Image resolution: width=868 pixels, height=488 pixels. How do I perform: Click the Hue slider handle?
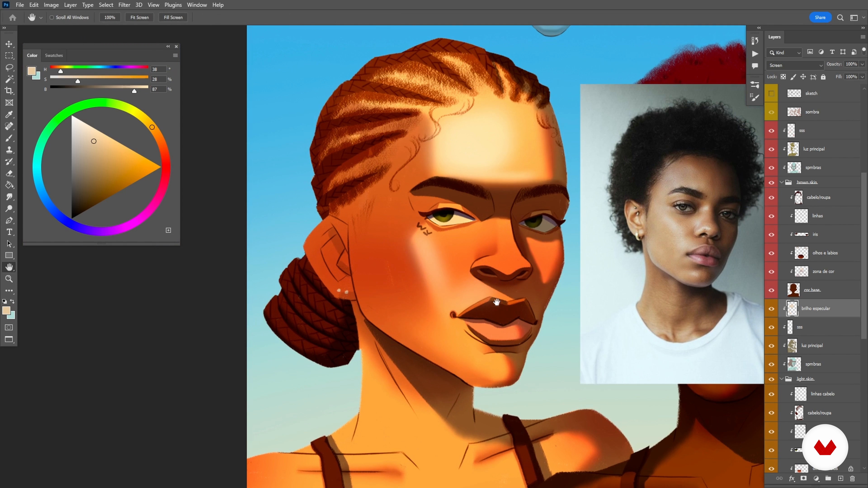[61, 71]
